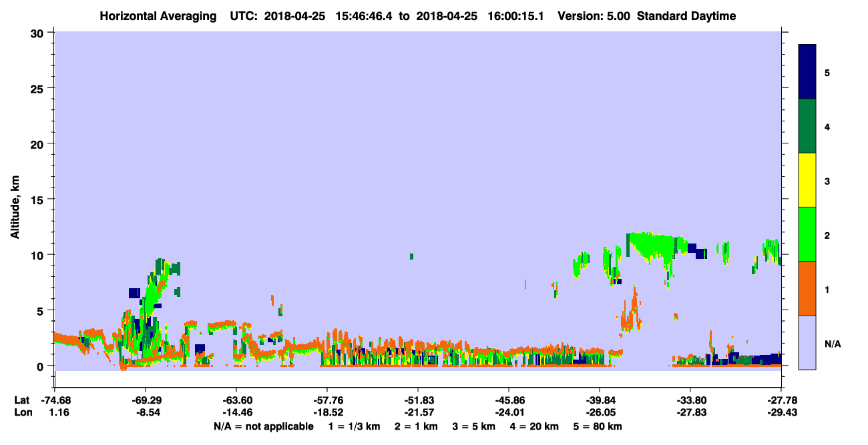Click the longitude value -29.43
Image resolution: width=868 pixels, height=445 pixels.
point(781,412)
